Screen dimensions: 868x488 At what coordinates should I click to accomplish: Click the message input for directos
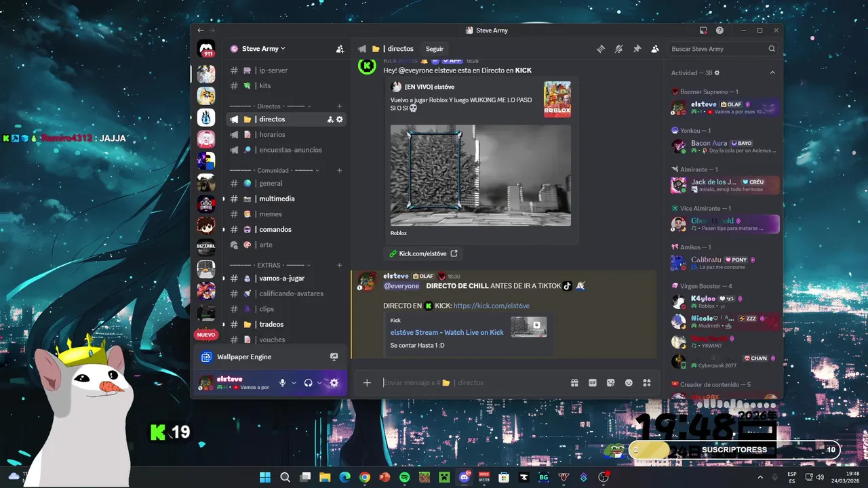pyautogui.click(x=473, y=383)
